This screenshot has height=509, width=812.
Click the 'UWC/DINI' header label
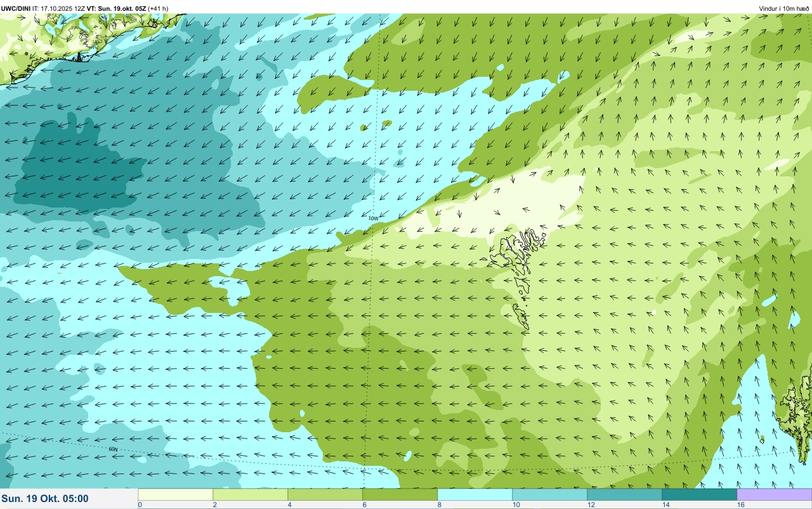16,8
